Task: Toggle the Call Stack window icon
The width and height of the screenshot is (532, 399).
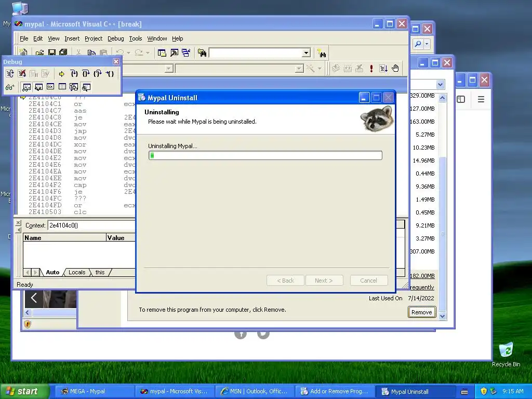Action: coord(74,87)
